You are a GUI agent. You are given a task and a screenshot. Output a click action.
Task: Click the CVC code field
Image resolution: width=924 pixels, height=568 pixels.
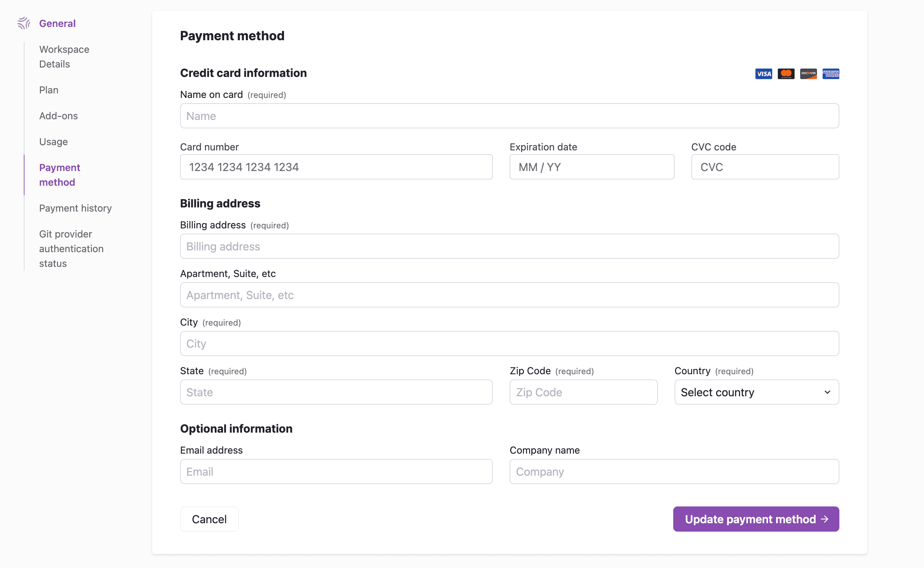point(765,167)
